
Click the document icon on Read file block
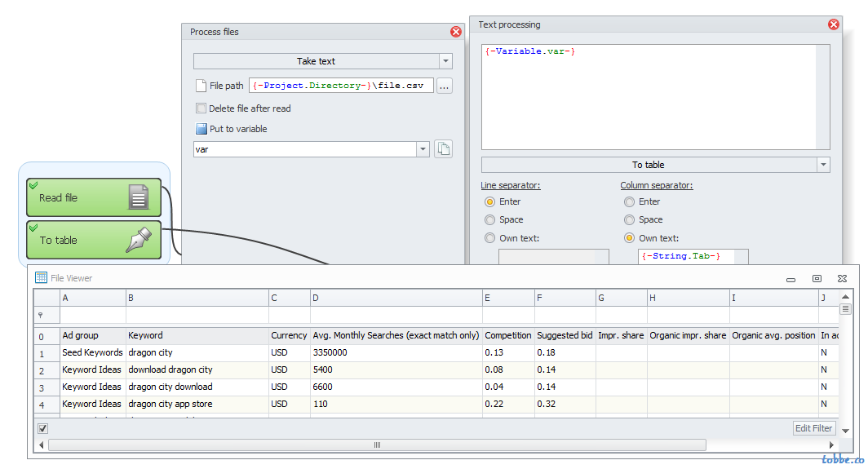pyautogui.click(x=139, y=197)
